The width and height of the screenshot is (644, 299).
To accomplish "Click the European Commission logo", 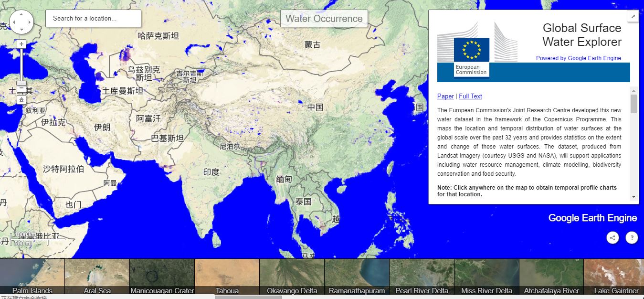I will coord(477,49).
